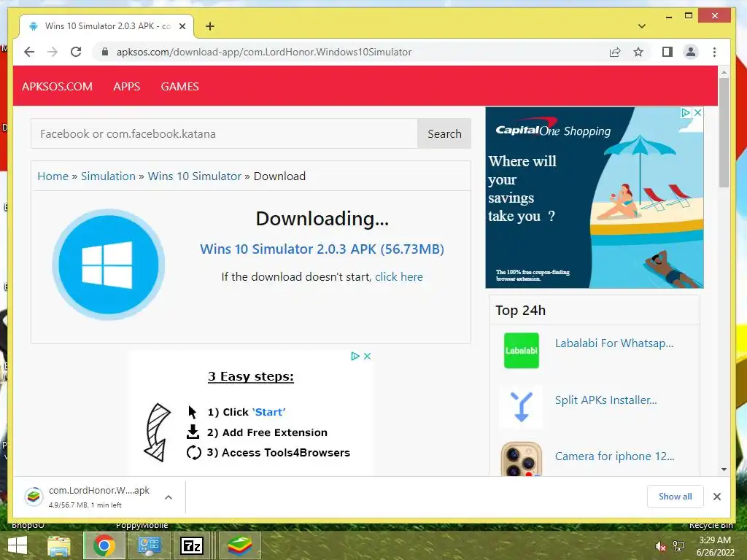Screen dimensions: 747x560
Task: Click Show all downloads button
Action: pyautogui.click(x=675, y=496)
